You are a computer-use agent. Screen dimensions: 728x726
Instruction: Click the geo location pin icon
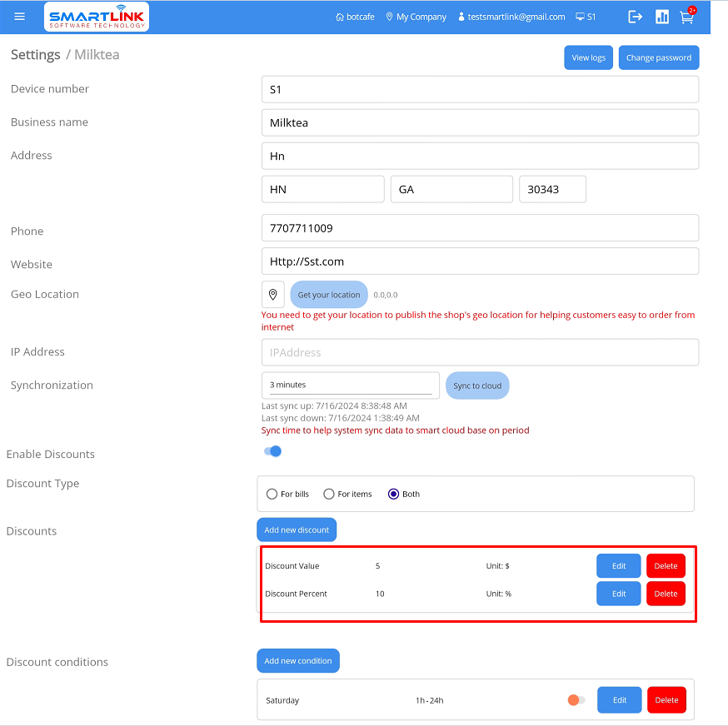click(x=272, y=295)
